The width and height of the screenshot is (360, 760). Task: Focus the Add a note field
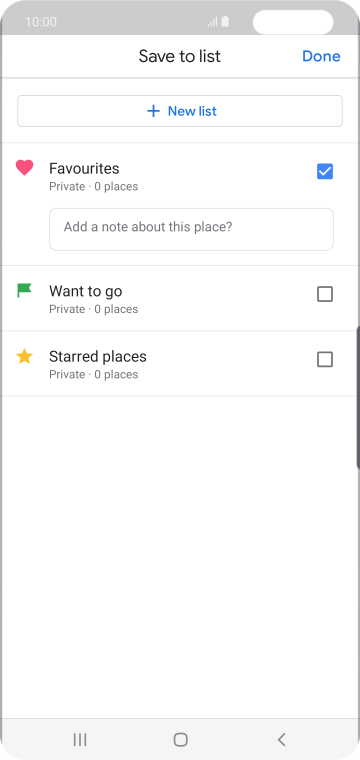[x=191, y=229]
